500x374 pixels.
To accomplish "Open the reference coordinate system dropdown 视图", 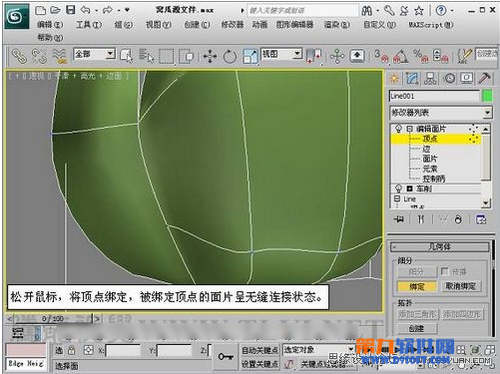I will tap(282, 54).
